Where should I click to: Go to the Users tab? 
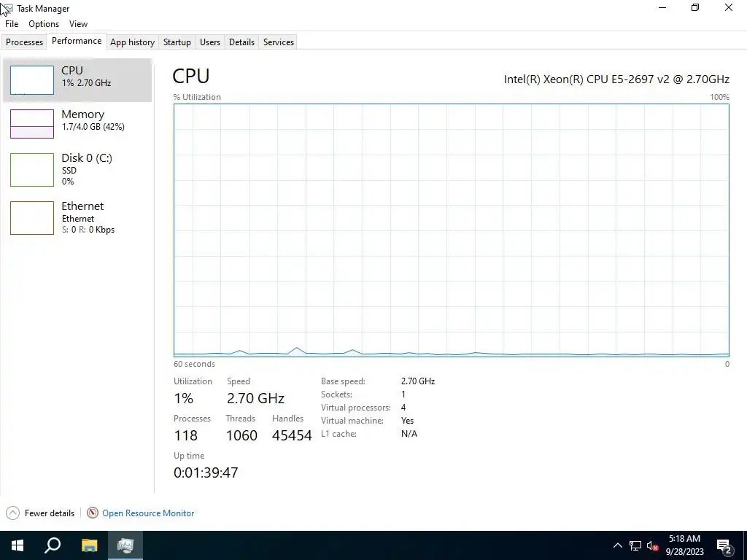click(x=210, y=42)
